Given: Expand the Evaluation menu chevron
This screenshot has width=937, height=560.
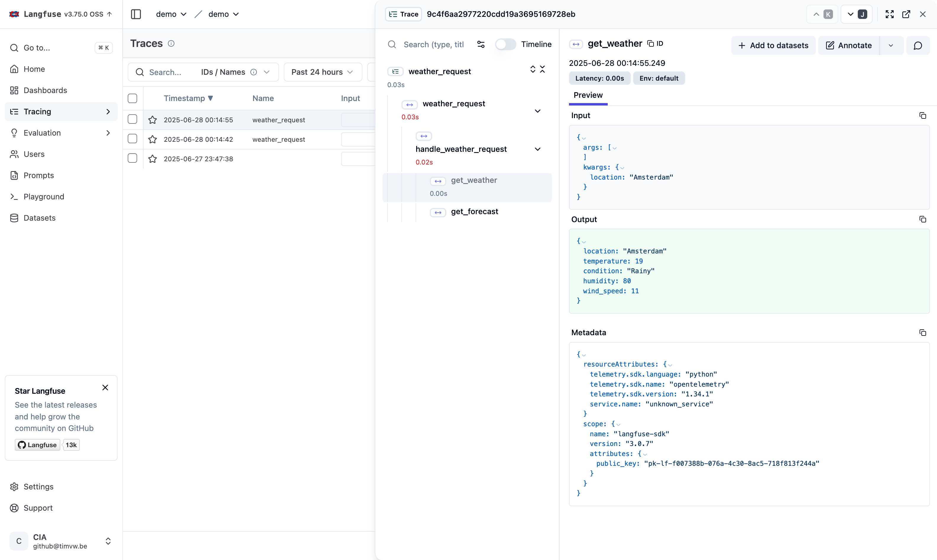Looking at the screenshot, I should point(108,133).
